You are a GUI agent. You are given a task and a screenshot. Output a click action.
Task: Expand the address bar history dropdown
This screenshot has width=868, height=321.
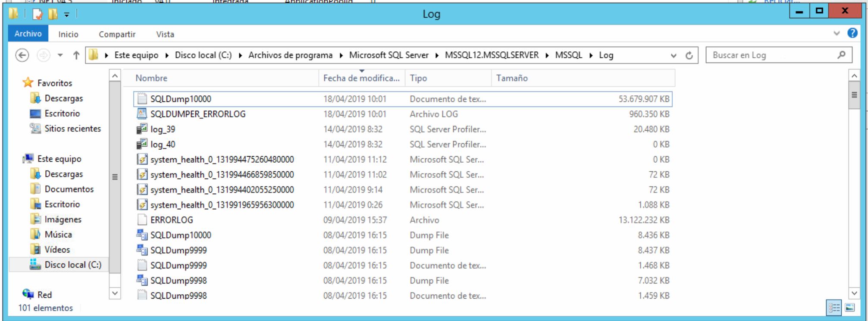(x=674, y=56)
